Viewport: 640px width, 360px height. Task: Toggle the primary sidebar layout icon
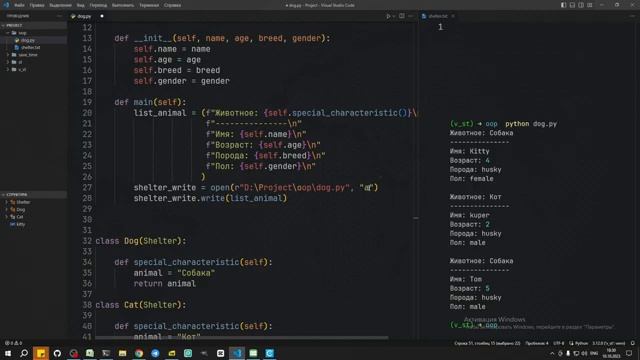pyautogui.click(x=563, y=5)
